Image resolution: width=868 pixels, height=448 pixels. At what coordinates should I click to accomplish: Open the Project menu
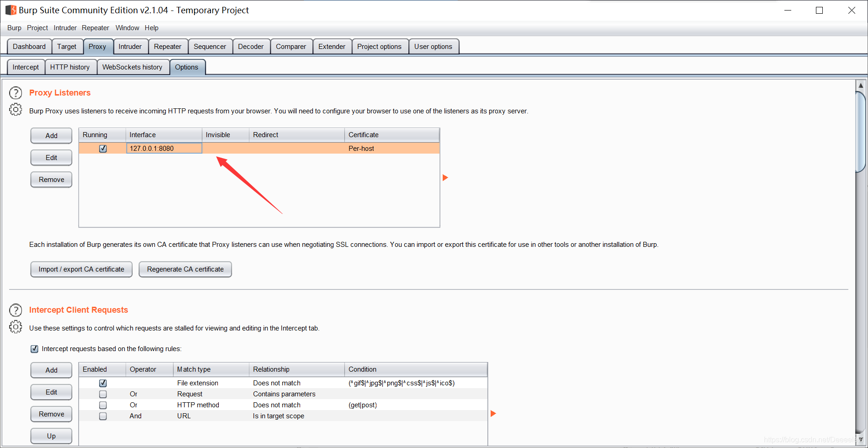pyautogui.click(x=37, y=28)
